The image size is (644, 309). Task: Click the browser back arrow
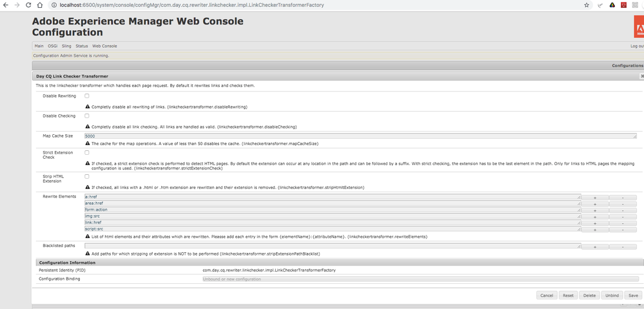[x=6, y=5]
